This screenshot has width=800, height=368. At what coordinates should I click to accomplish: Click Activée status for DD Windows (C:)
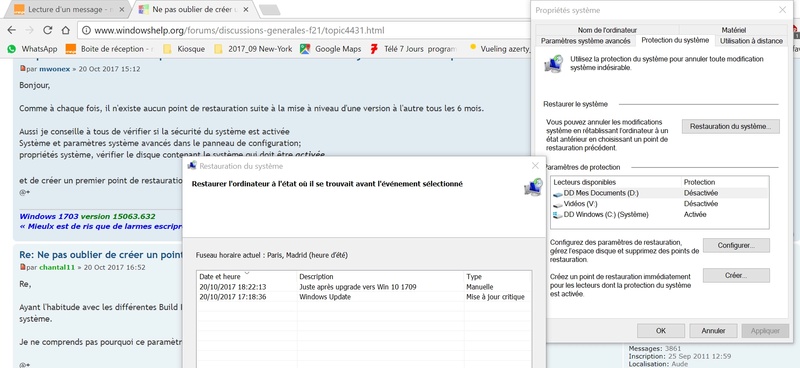pyautogui.click(x=695, y=214)
